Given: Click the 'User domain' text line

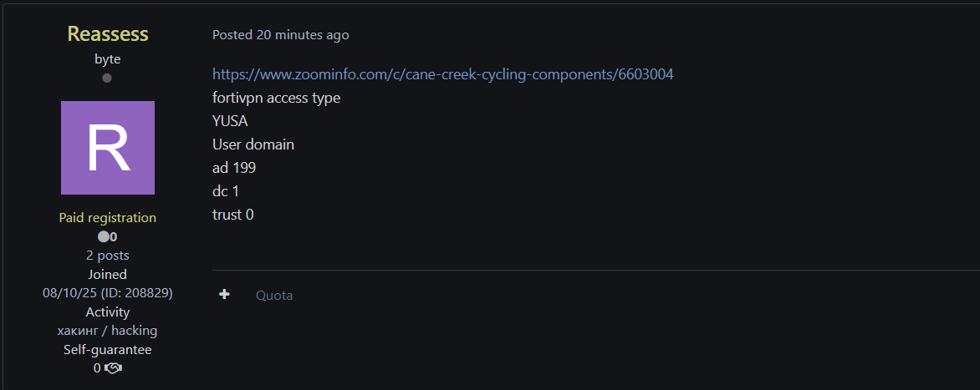Looking at the screenshot, I should point(253,144).
